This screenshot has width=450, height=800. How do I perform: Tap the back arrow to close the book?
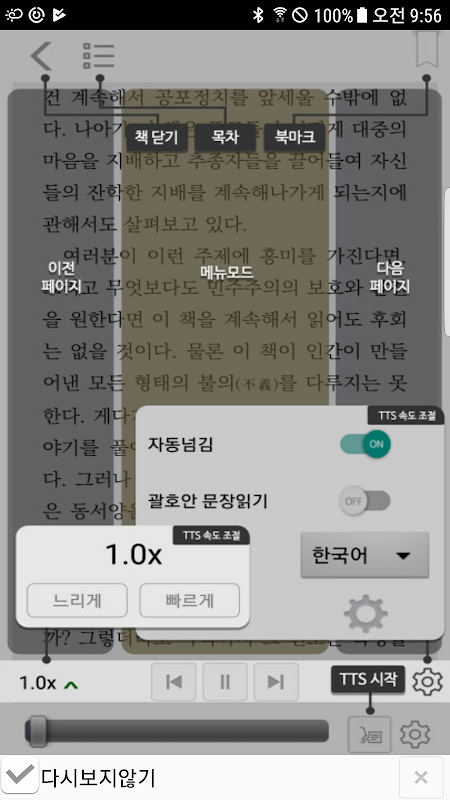[41, 56]
